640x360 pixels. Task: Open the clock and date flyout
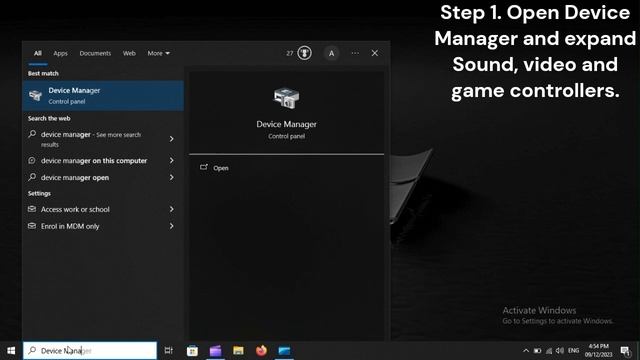(x=598, y=351)
